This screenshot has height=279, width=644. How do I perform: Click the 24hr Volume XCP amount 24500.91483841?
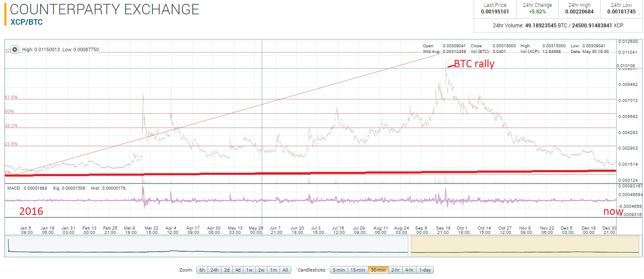[x=592, y=26]
